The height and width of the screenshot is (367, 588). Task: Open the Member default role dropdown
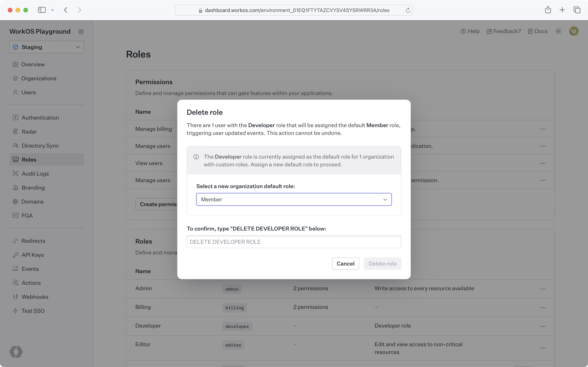(294, 199)
